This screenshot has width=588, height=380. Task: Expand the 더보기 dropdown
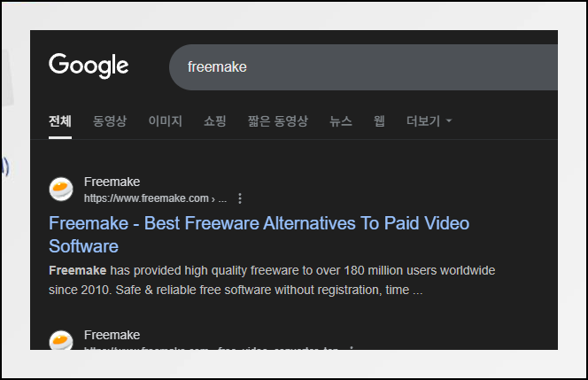pyautogui.click(x=429, y=121)
